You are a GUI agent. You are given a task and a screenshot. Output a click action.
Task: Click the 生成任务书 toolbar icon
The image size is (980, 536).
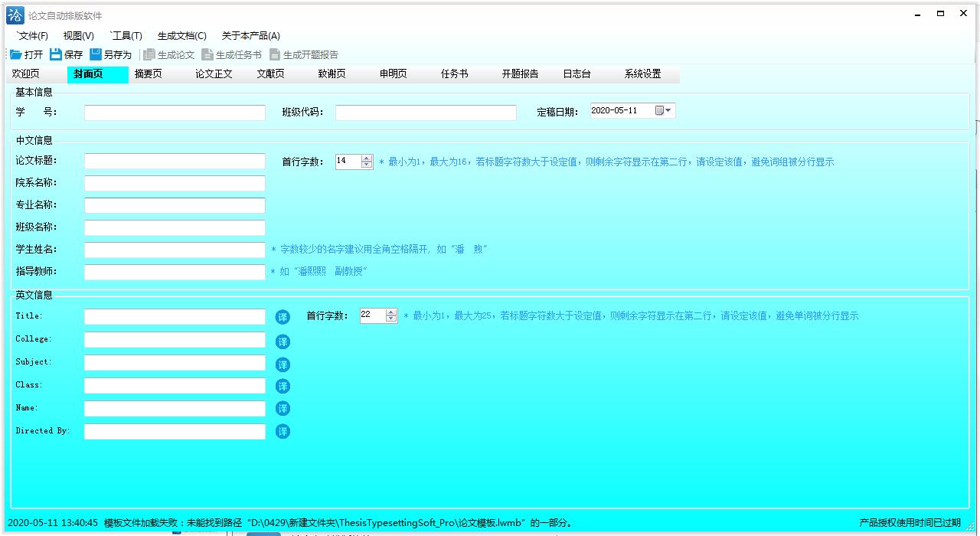click(x=207, y=54)
